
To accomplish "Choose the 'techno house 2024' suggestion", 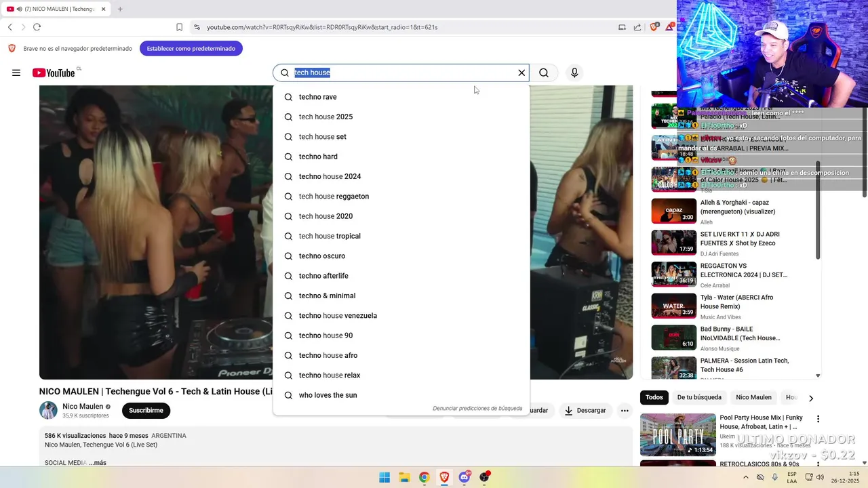I will coord(401,176).
